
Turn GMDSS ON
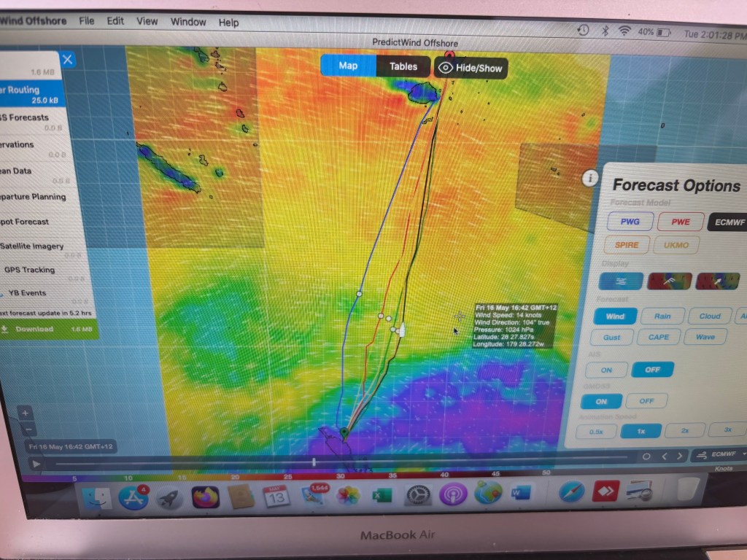click(x=601, y=402)
